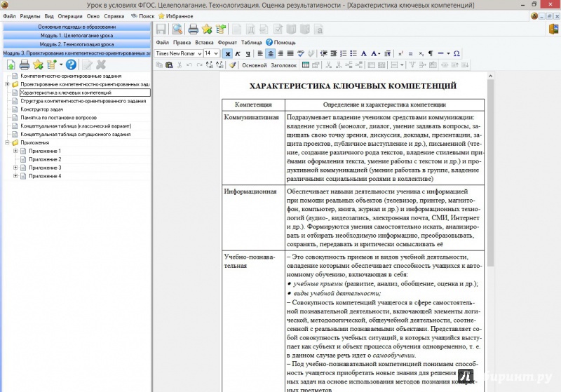Open editor Формат menu

[x=227, y=42]
